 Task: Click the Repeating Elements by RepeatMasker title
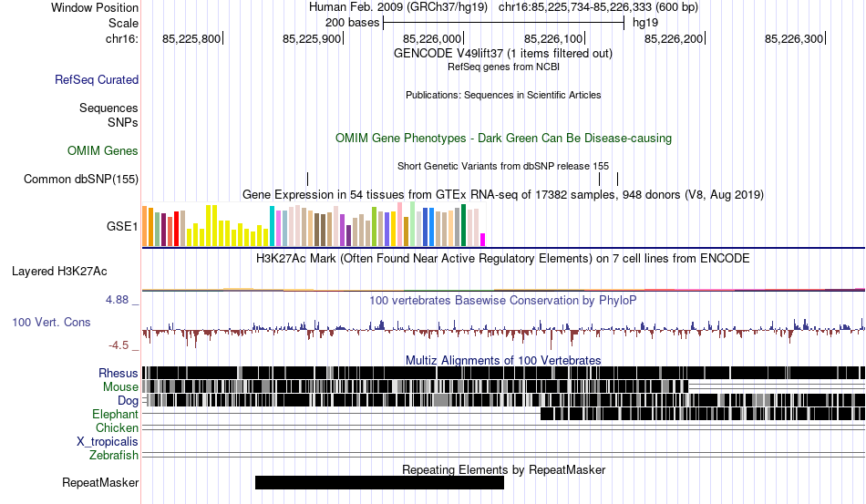coord(503,469)
